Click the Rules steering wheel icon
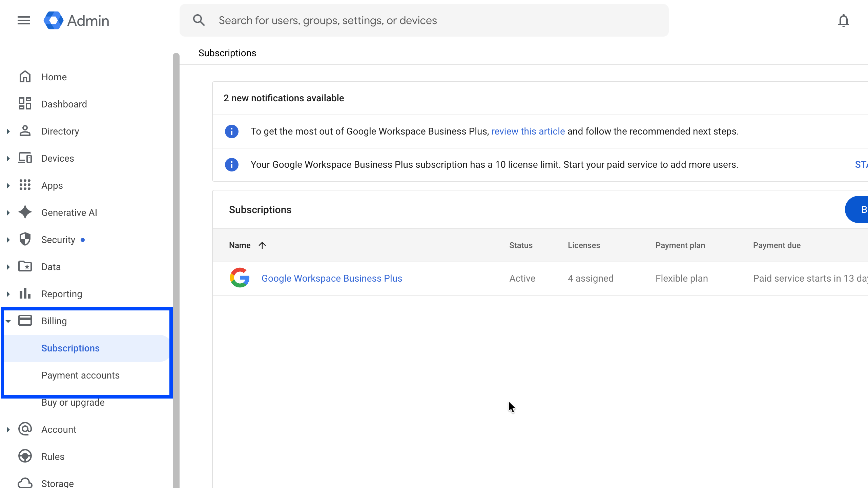868x488 pixels. point(25,456)
